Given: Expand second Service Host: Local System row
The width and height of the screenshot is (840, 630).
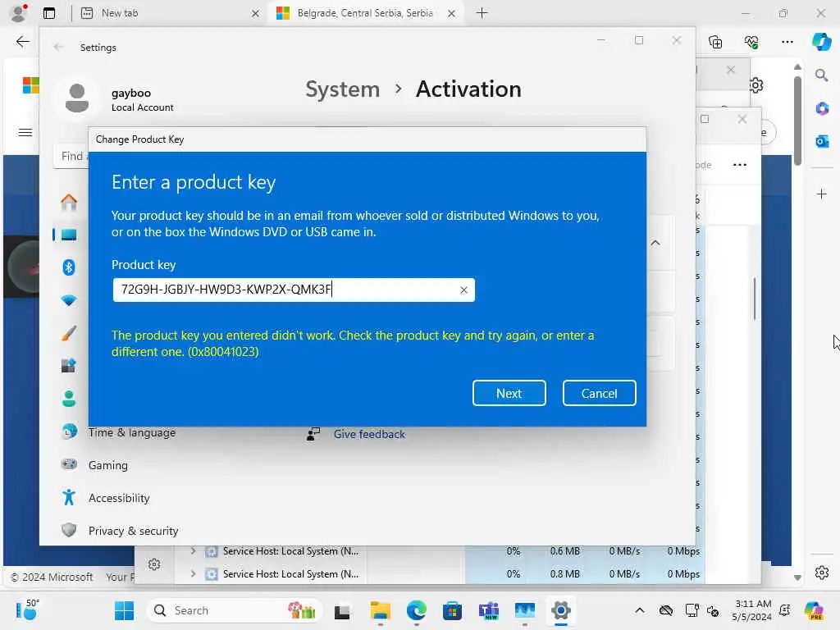Looking at the screenshot, I should [194, 573].
